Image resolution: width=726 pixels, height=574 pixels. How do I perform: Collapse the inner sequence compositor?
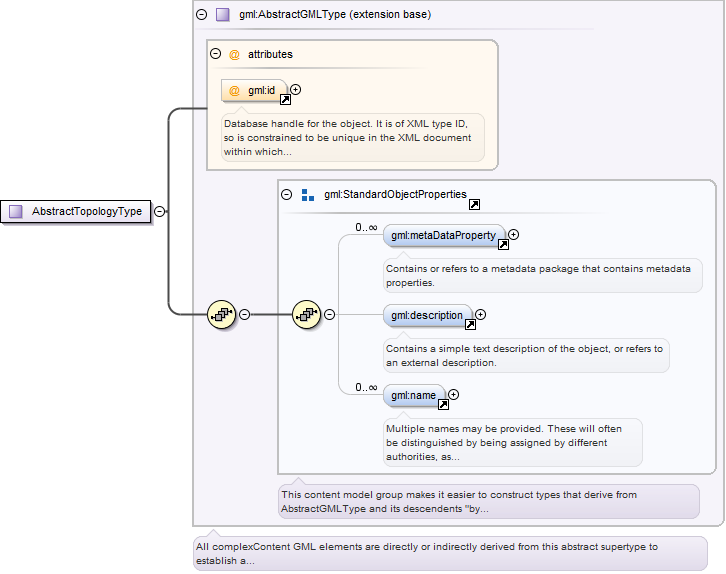tap(329, 315)
